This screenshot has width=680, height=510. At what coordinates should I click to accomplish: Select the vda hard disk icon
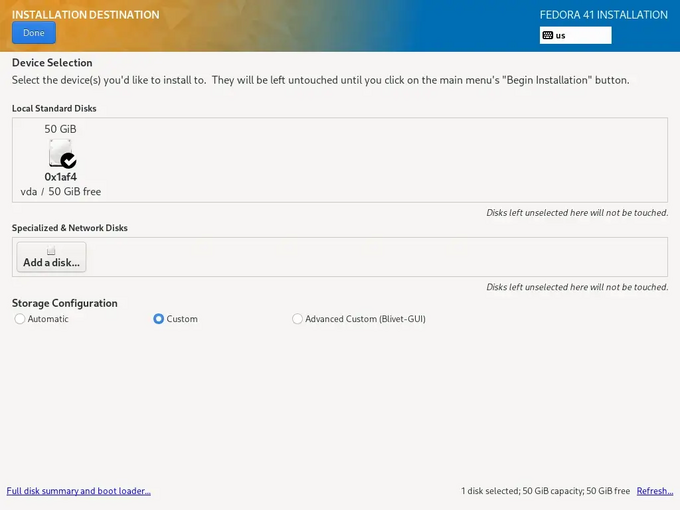[x=60, y=153]
